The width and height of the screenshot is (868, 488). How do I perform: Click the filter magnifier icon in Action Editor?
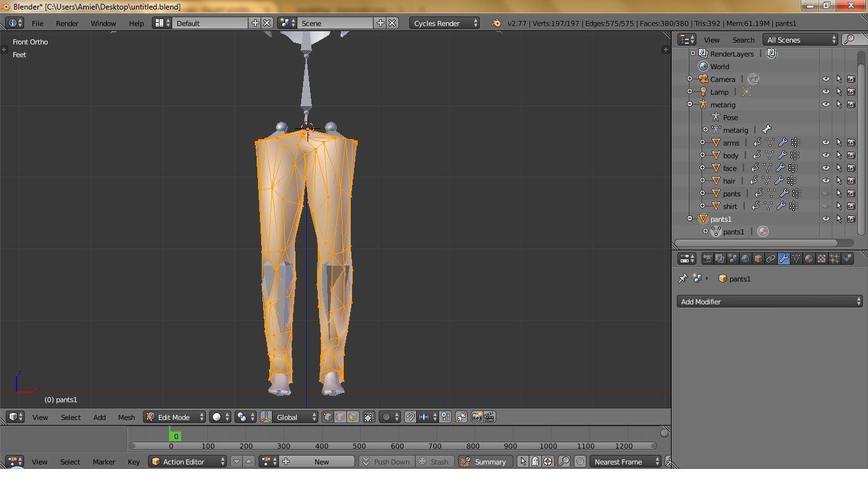pos(564,461)
